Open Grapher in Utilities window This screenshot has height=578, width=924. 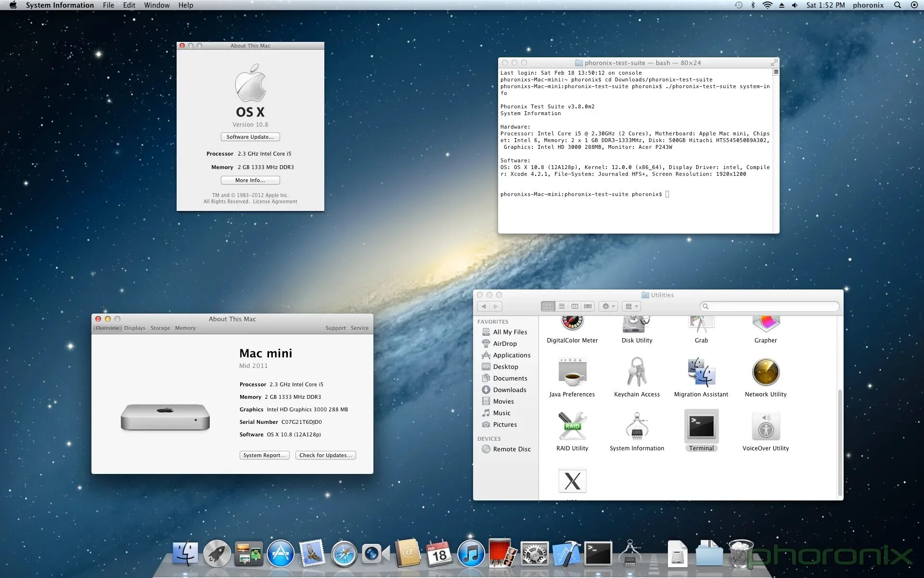click(766, 325)
